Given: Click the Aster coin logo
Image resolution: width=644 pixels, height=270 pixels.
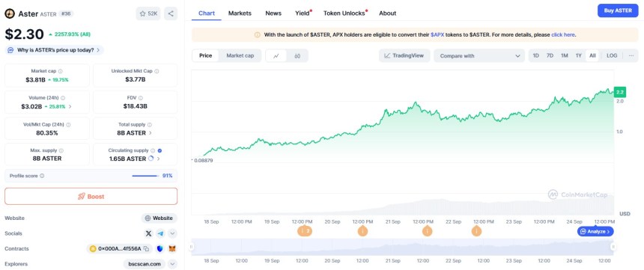Looking at the screenshot, I should pos(10,13).
